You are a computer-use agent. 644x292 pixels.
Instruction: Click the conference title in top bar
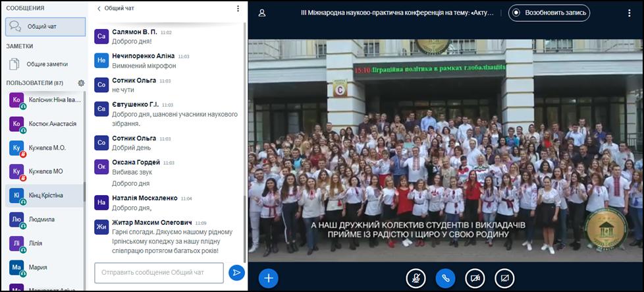(397, 13)
